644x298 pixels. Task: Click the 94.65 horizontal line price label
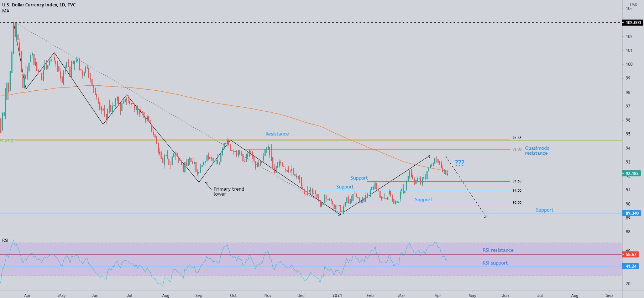(x=517, y=138)
